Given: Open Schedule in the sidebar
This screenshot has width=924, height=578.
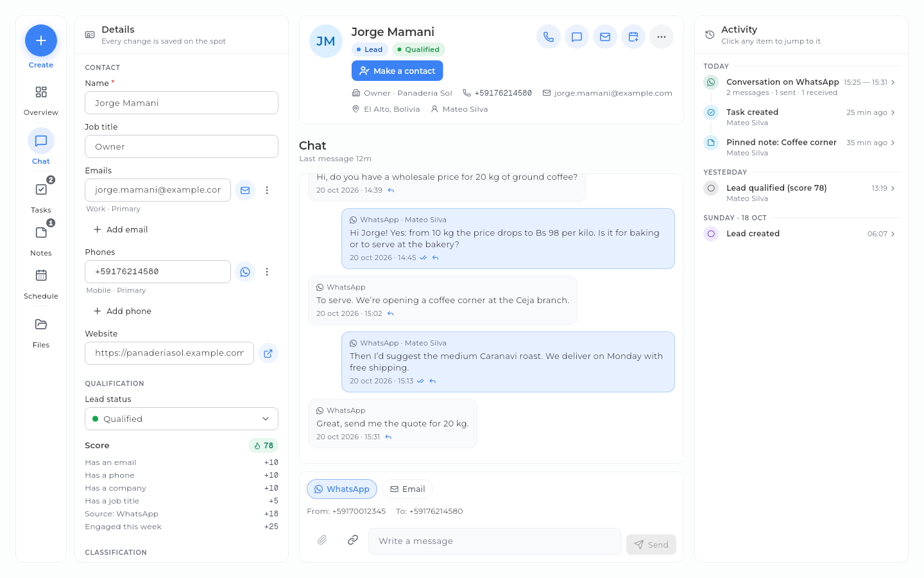Looking at the screenshot, I should (41, 283).
